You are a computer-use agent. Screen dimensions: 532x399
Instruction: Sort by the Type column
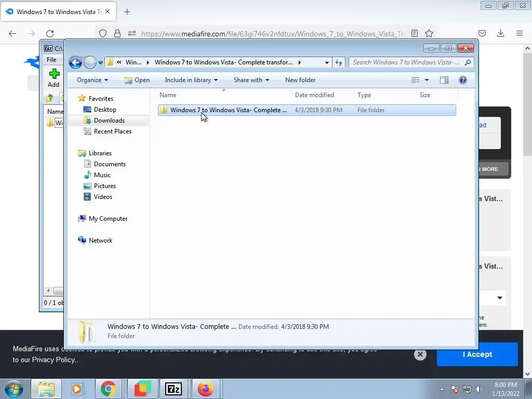(x=385, y=95)
